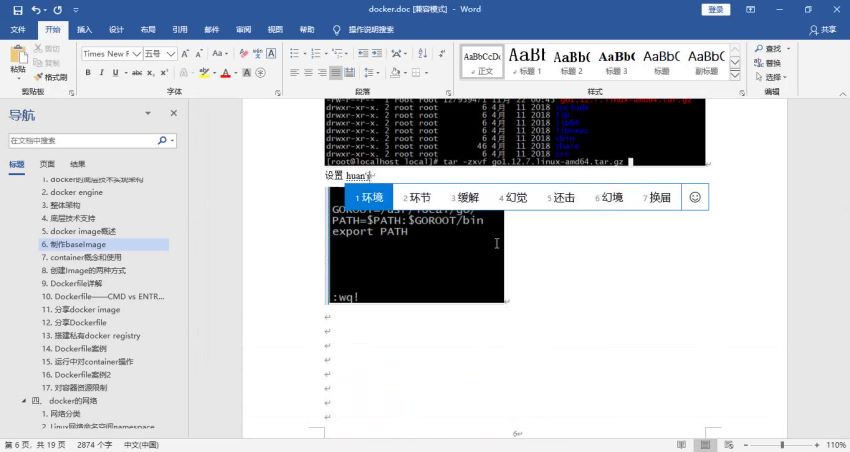Screen dimensions: 850x452
Task: Save the document with the floppy icon
Action: coord(18,10)
